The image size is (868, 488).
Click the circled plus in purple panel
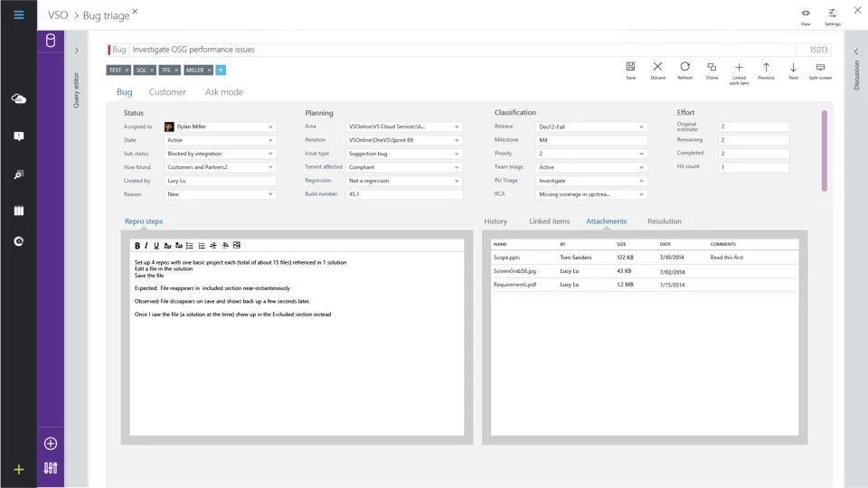[x=51, y=443]
